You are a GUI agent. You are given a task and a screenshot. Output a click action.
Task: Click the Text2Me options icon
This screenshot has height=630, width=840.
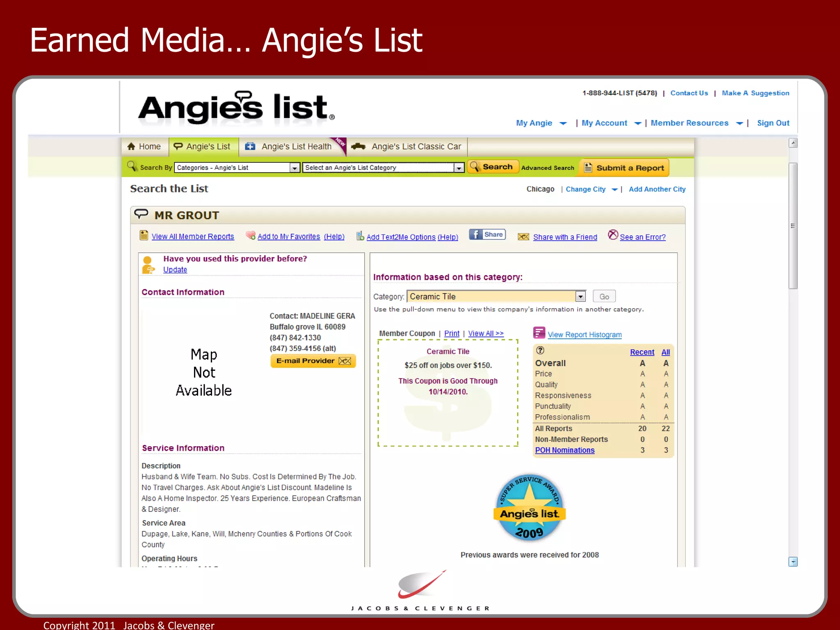point(360,236)
